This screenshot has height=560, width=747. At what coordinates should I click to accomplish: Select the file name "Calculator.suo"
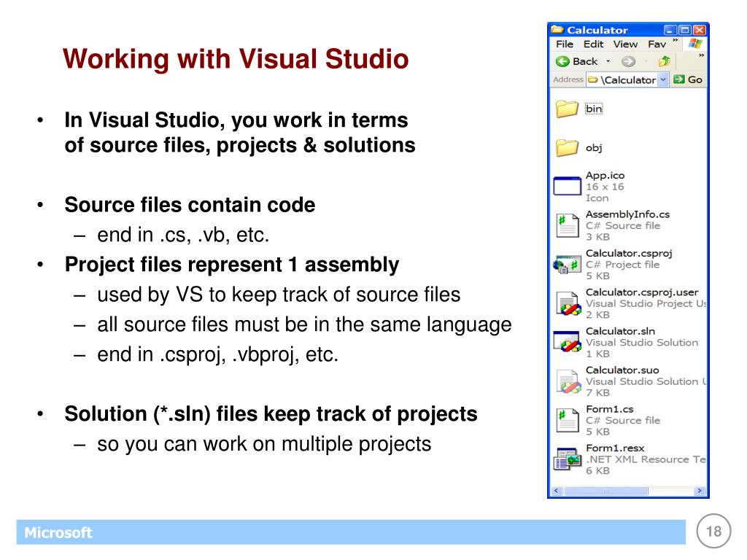(622, 370)
